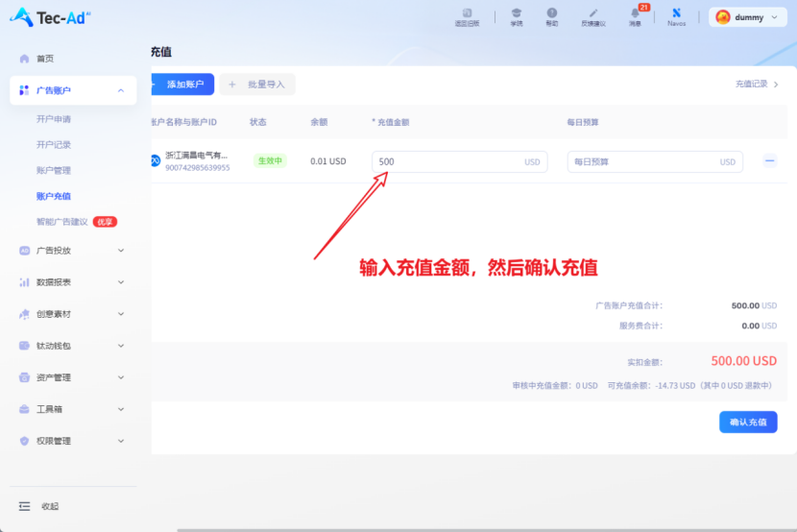Open the 消息 notification bell
797x532 pixels.
coord(635,13)
